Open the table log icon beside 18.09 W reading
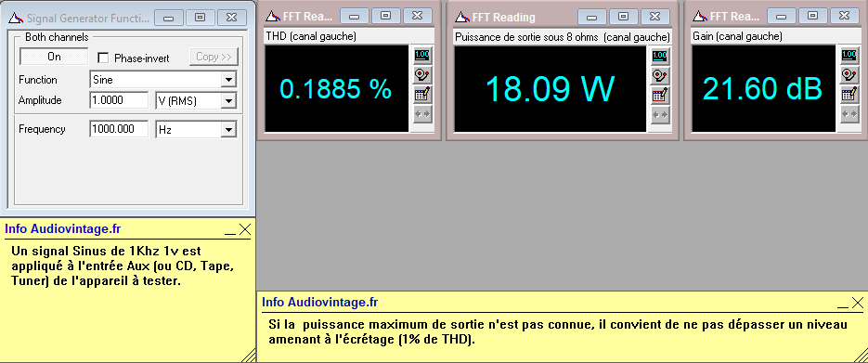 click(659, 96)
